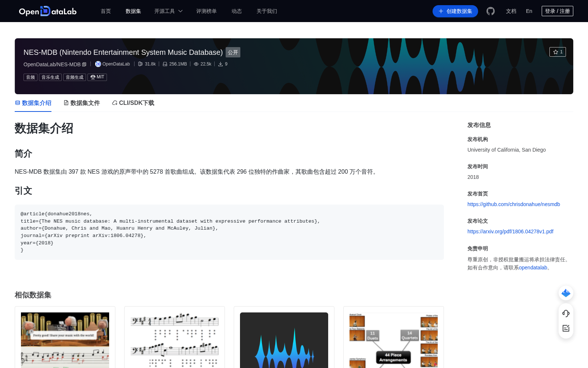
Task: Switch to the 数据集文件 tab
Action: pyautogui.click(x=82, y=103)
